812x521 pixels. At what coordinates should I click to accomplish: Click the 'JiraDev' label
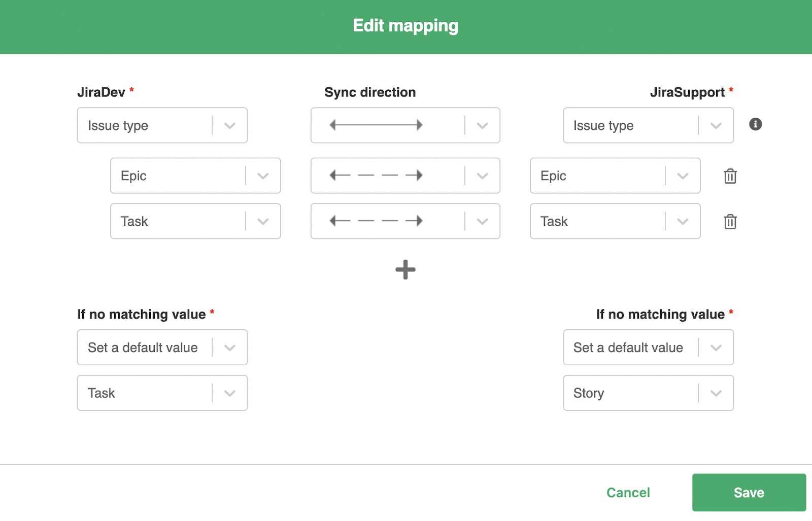[x=101, y=92]
